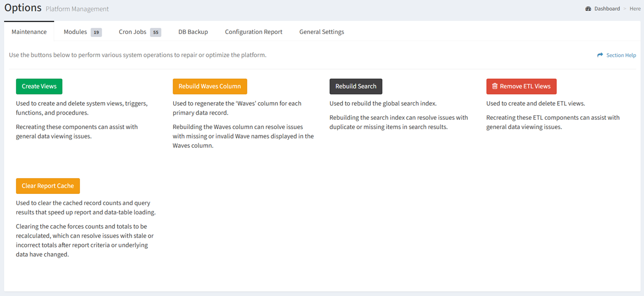Open the Dashboard breadcrumb link
Screen dimensions: 644x296
point(607,8)
